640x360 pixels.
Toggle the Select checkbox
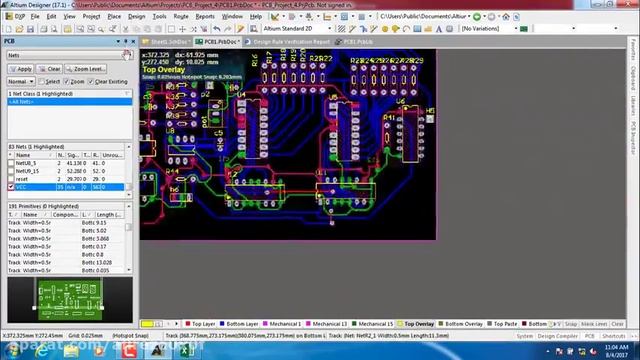(41, 82)
